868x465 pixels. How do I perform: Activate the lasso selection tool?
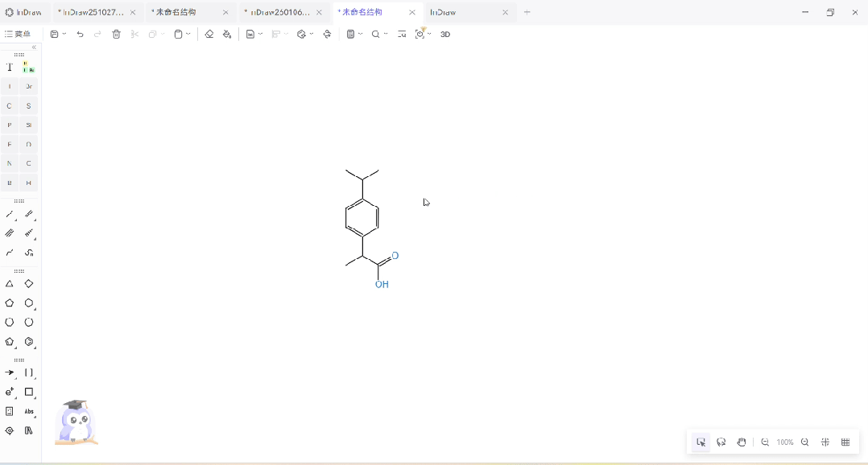(721, 442)
